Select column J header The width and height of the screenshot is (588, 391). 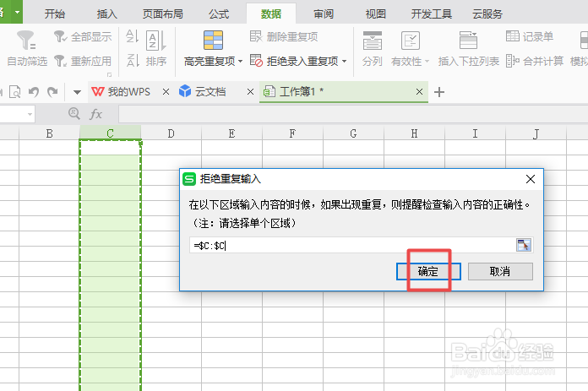pos(536,133)
